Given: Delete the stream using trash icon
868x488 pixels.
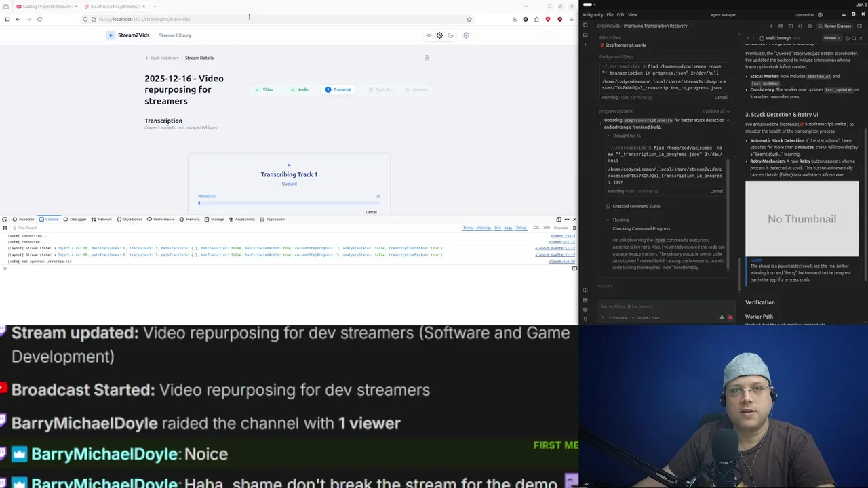Looking at the screenshot, I should 427,58.
